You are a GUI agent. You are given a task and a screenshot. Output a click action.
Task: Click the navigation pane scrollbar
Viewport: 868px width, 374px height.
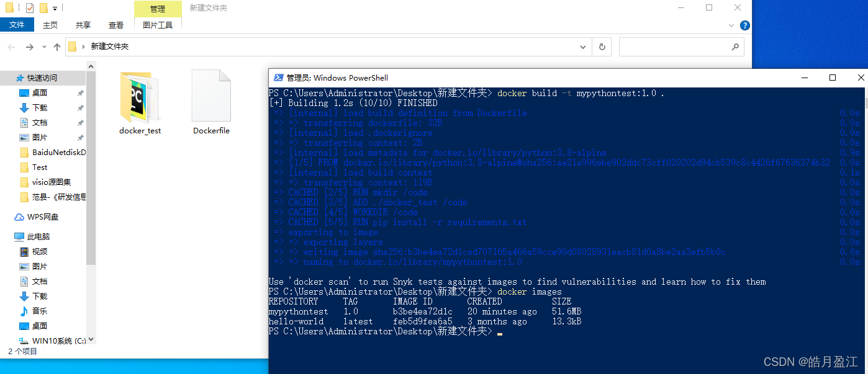(91, 167)
